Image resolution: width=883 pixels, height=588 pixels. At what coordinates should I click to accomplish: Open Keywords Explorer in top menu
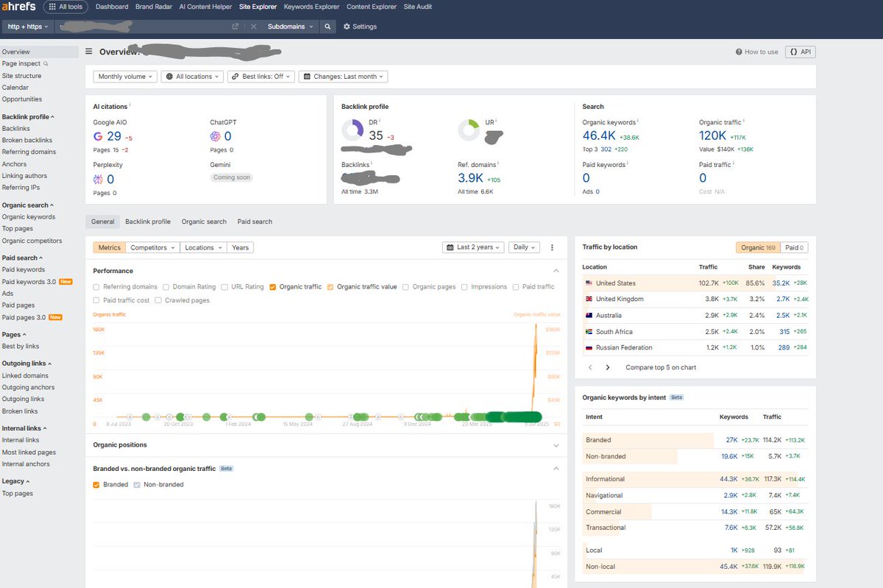click(x=312, y=7)
